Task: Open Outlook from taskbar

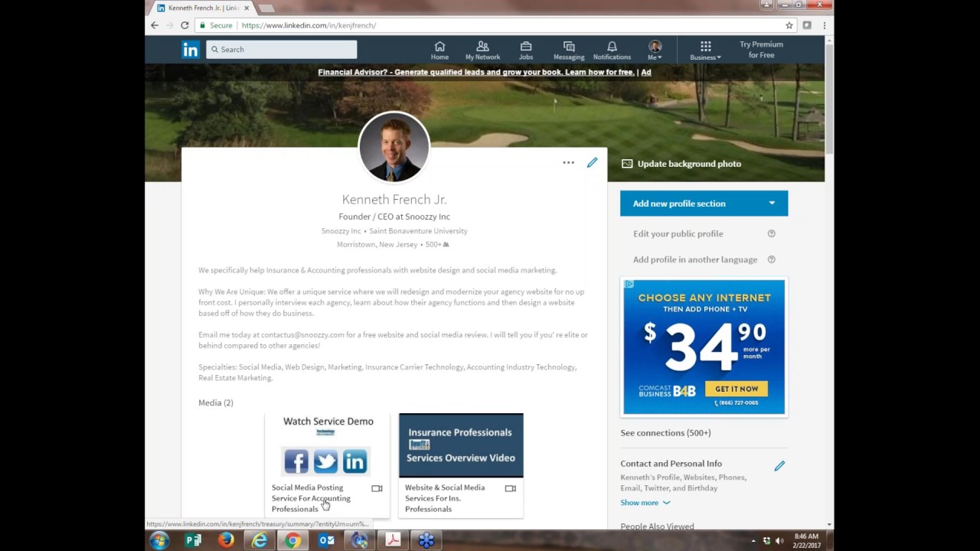Action: [326, 540]
